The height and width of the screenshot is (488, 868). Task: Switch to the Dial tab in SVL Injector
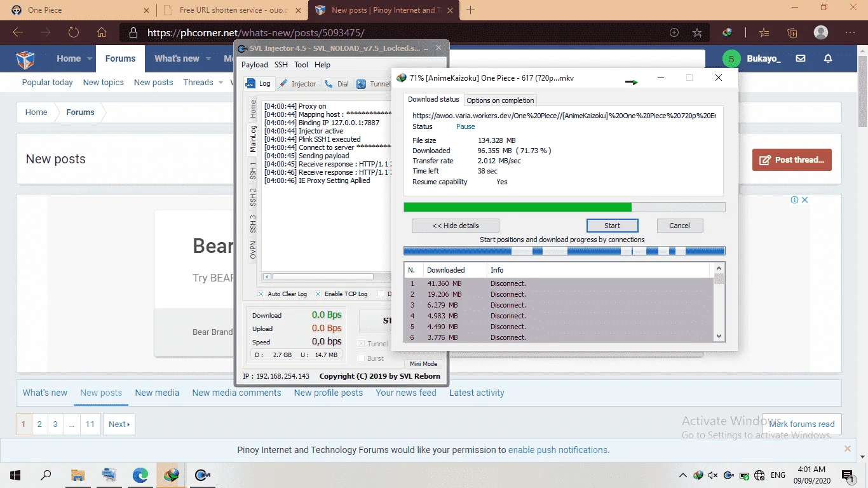[x=337, y=84]
